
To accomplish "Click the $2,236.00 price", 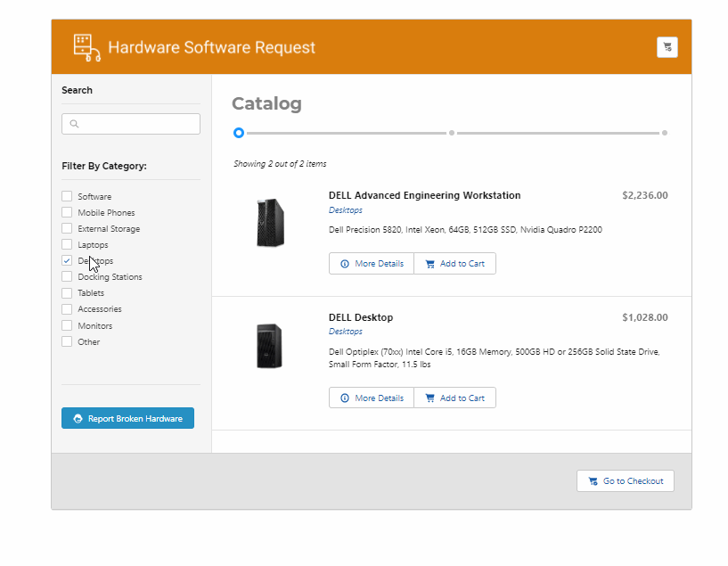I will point(645,195).
